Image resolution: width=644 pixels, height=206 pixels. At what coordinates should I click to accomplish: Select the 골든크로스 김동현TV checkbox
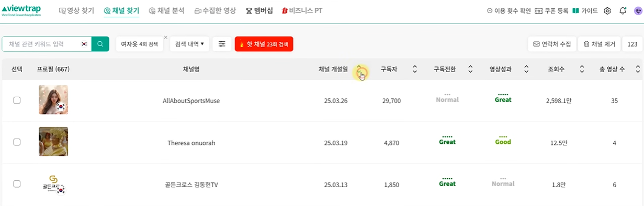(17, 184)
